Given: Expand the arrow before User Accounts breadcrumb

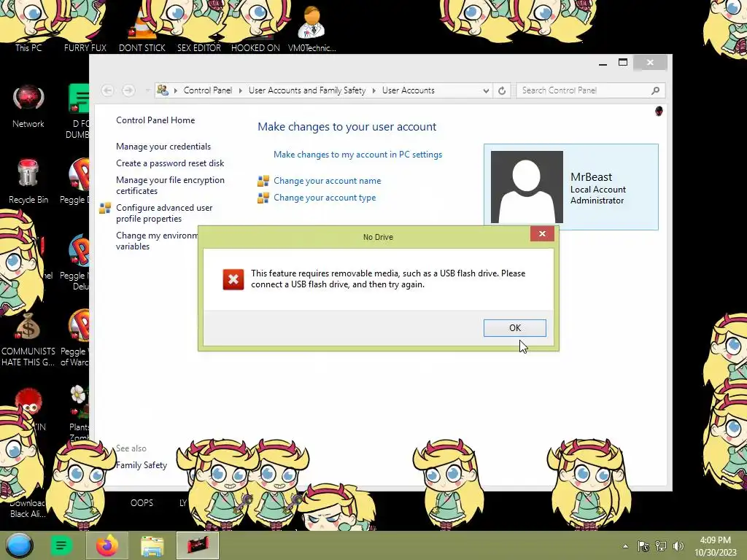Looking at the screenshot, I should pos(374,90).
